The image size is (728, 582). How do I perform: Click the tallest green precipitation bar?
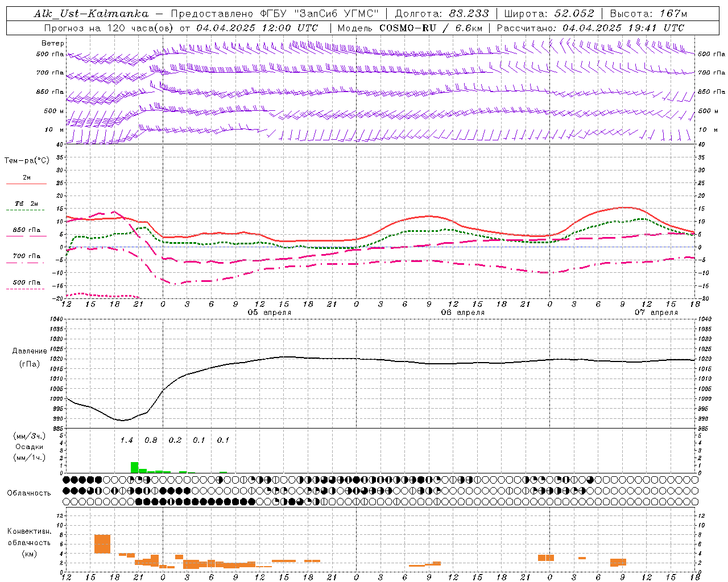point(135,467)
